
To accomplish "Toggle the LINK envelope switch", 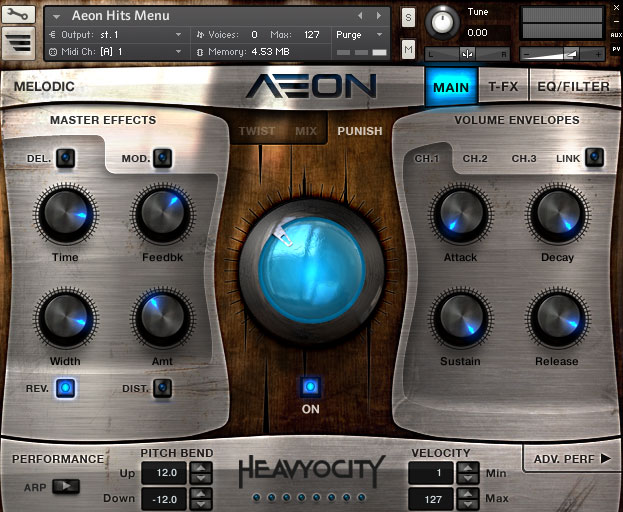I will coord(594,157).
